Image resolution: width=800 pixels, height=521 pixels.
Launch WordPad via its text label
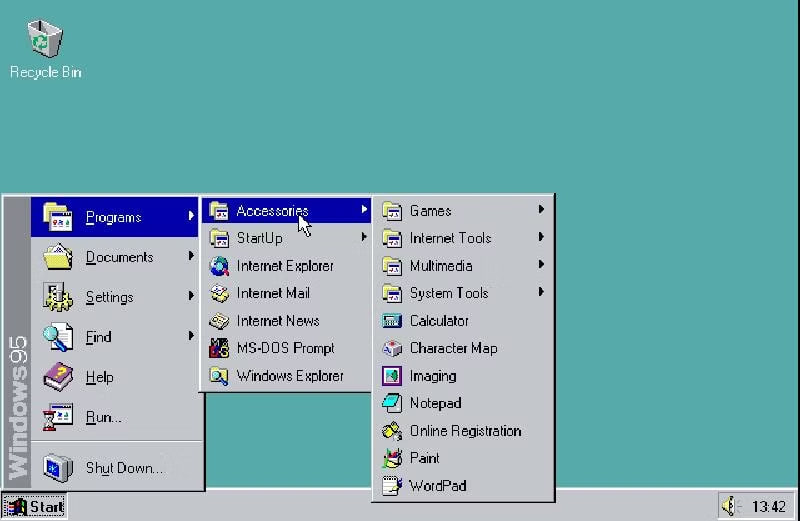click(438, 486)
